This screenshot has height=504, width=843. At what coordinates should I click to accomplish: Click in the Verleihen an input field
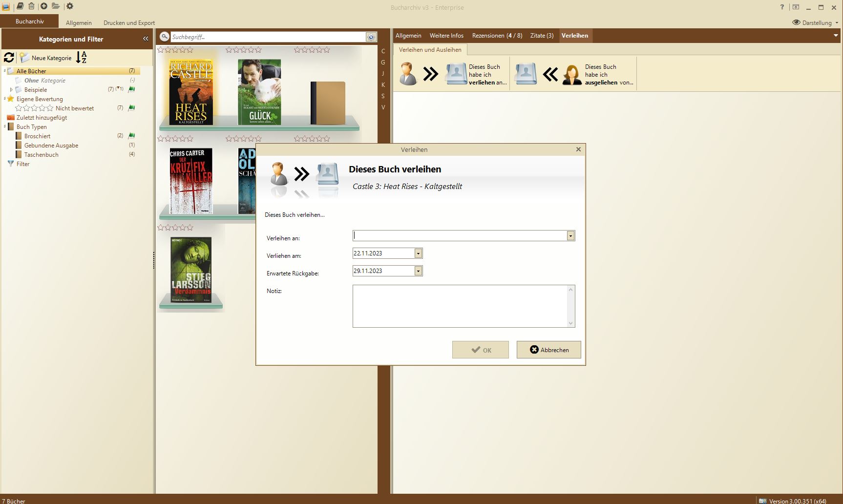pyautogui.click(x=460, y=236)
